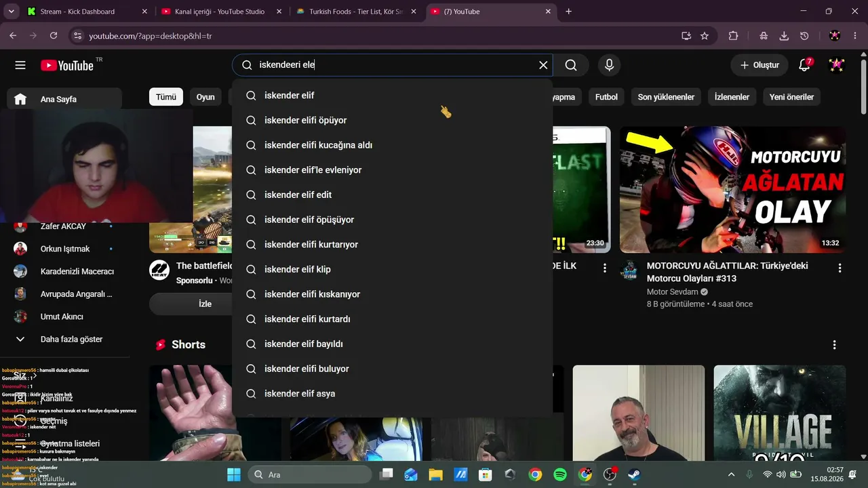868x488 pixels.
Task: Open the volume control in the tray
Action: (x=781, y=474)
